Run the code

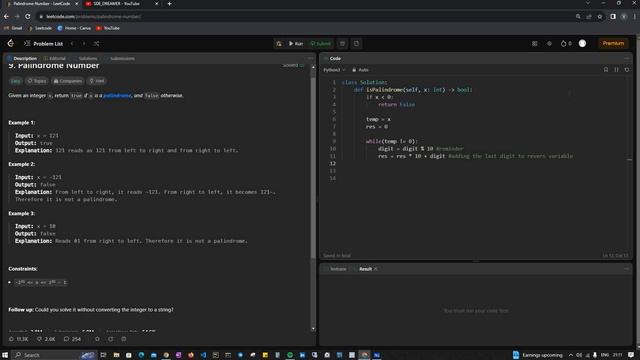tap(296, 44)
